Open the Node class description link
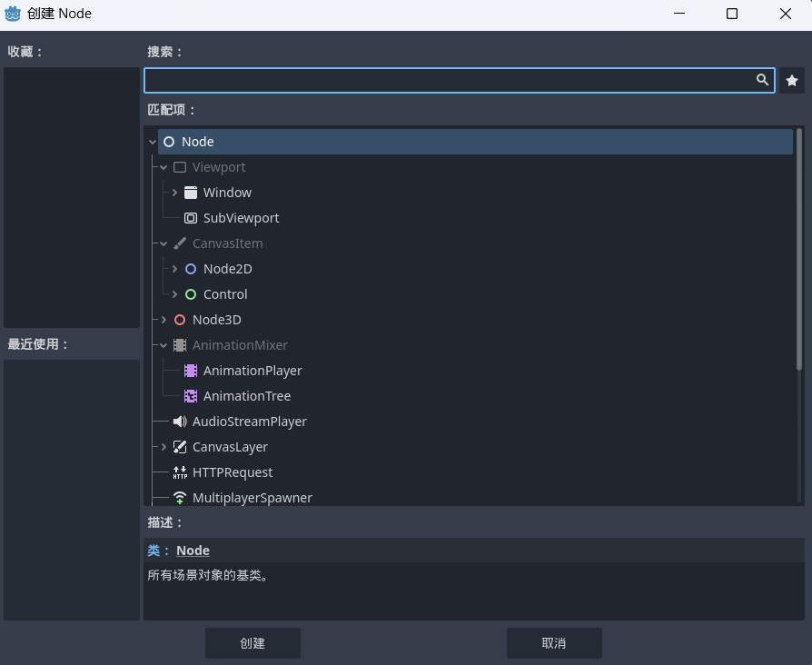812x665 pixels. coord(193,551)
